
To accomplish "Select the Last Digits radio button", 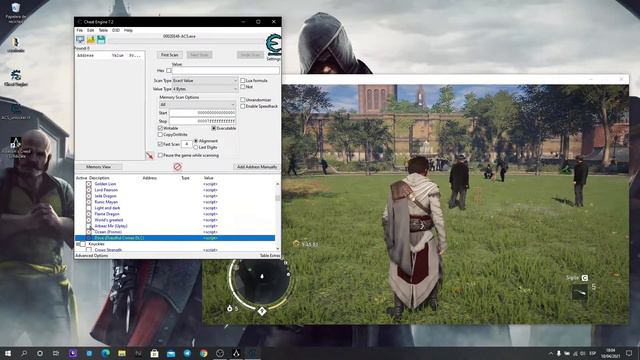I will tap(196, 147).
